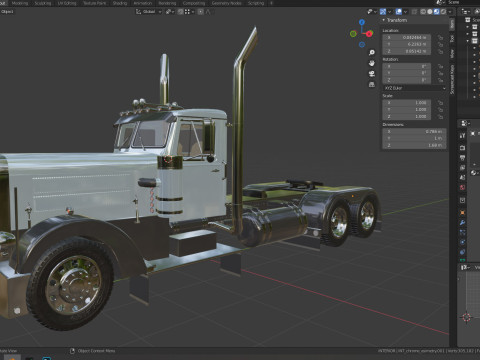Open the View sidebar vertical tab

click(452, 53)
